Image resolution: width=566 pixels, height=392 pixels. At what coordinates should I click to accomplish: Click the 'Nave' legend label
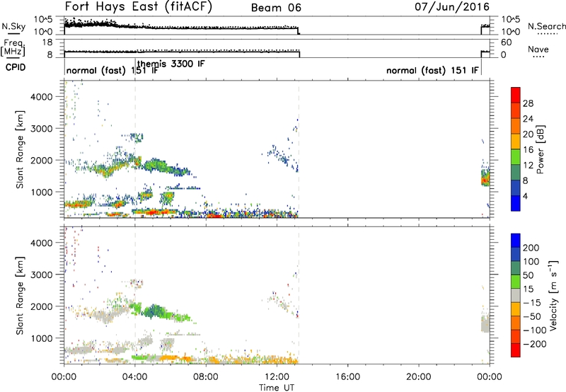(538, 50)
